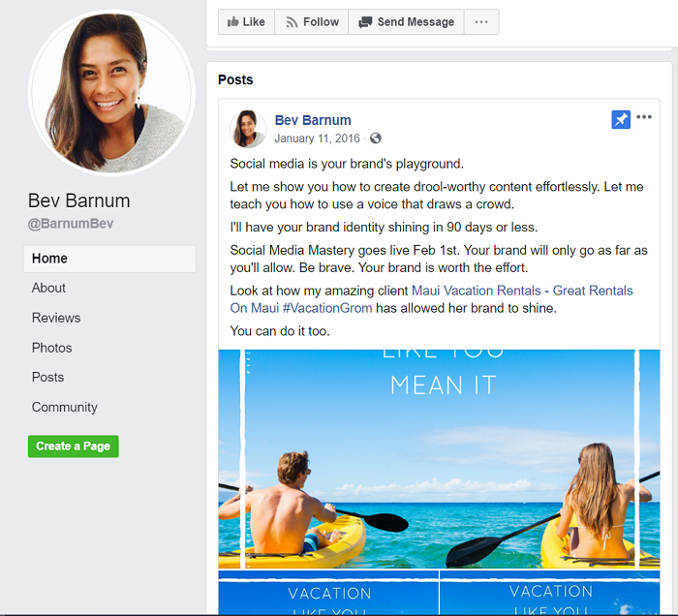
Task: Open the Reviews section
Action: click(56, 318)
